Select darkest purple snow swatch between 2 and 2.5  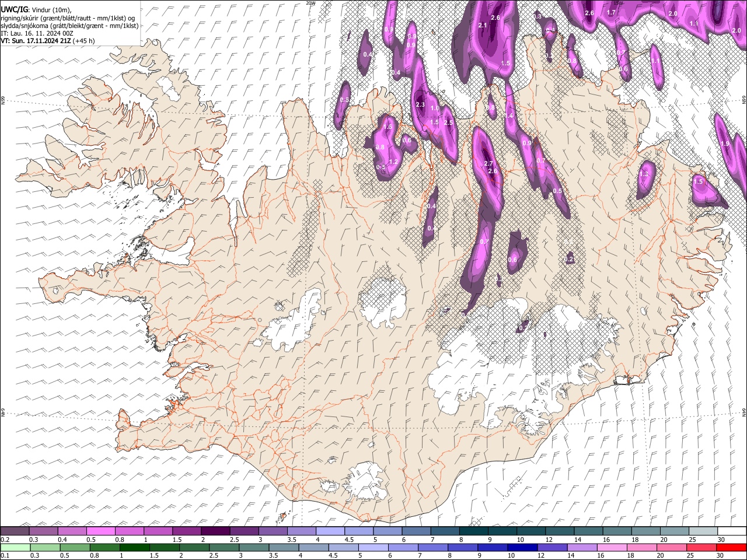click(215, 531)
